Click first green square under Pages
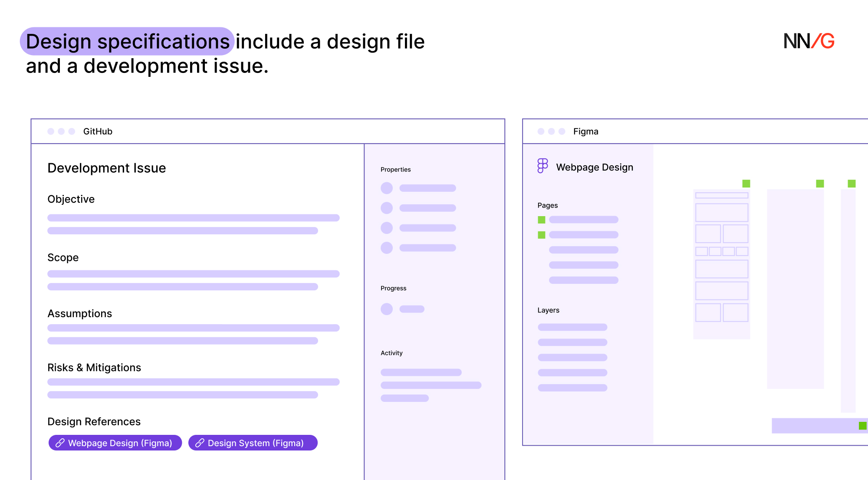This screenshot has width=868, height=480. click(x=541, y=220)
